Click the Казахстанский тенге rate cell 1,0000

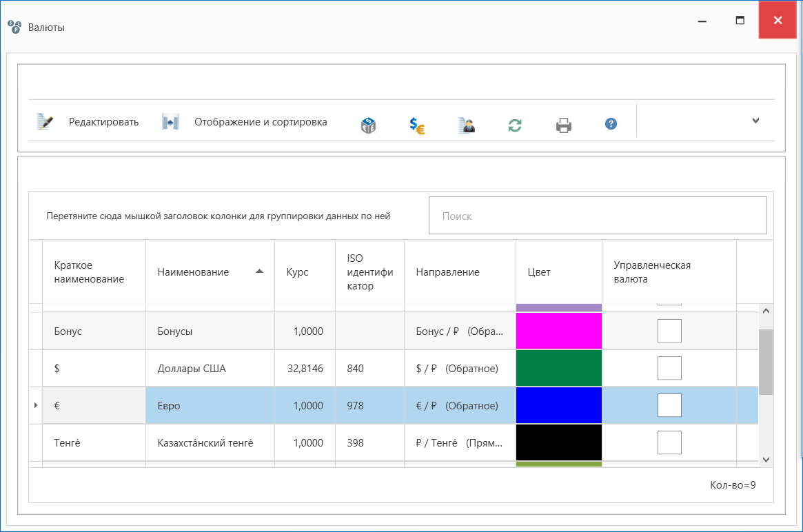coord(305,442)
